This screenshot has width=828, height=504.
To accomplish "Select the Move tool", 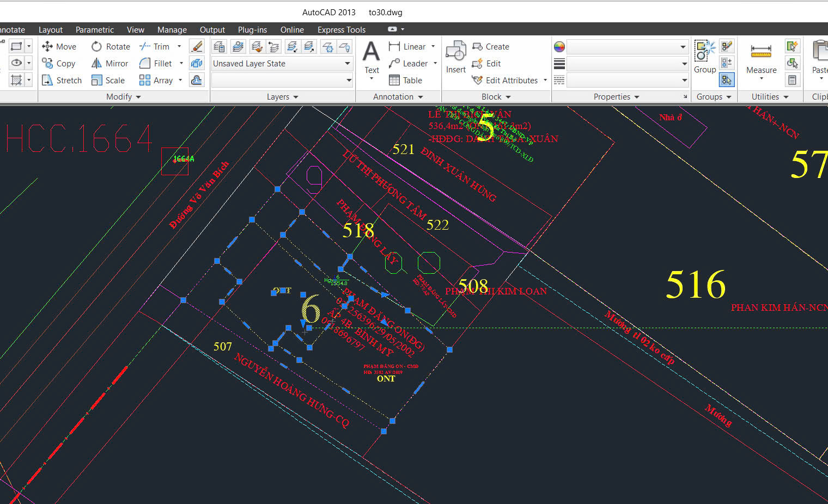I will coord(59,47).
